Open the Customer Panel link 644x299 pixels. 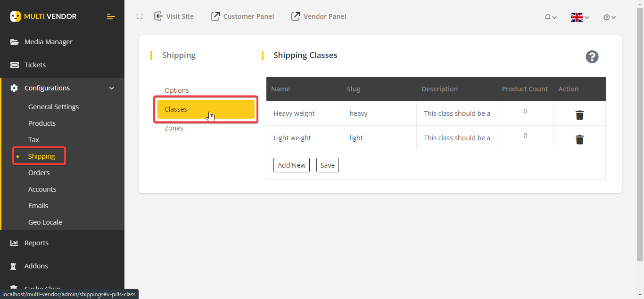(x=242, y=16)
